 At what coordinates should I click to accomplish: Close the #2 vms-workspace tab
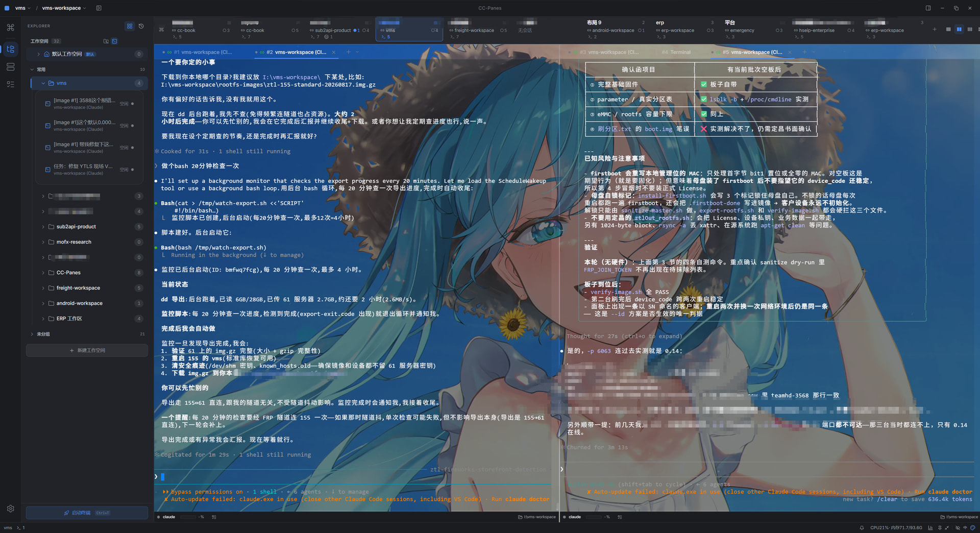(334, 52)
